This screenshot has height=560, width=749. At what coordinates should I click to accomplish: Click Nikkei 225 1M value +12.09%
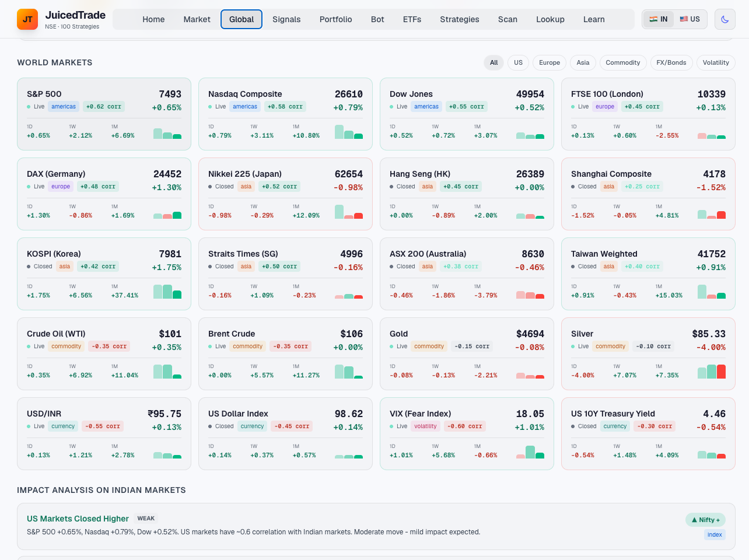click(x=306, y=215)
